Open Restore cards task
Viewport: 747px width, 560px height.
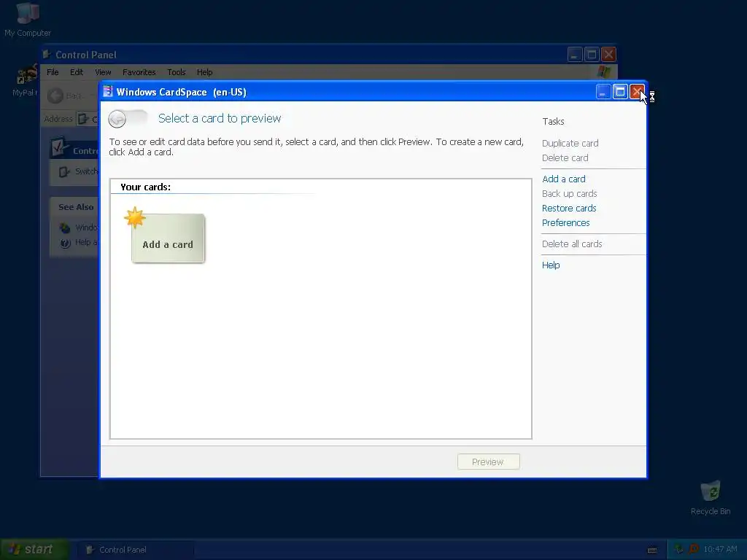pos(569,208)
